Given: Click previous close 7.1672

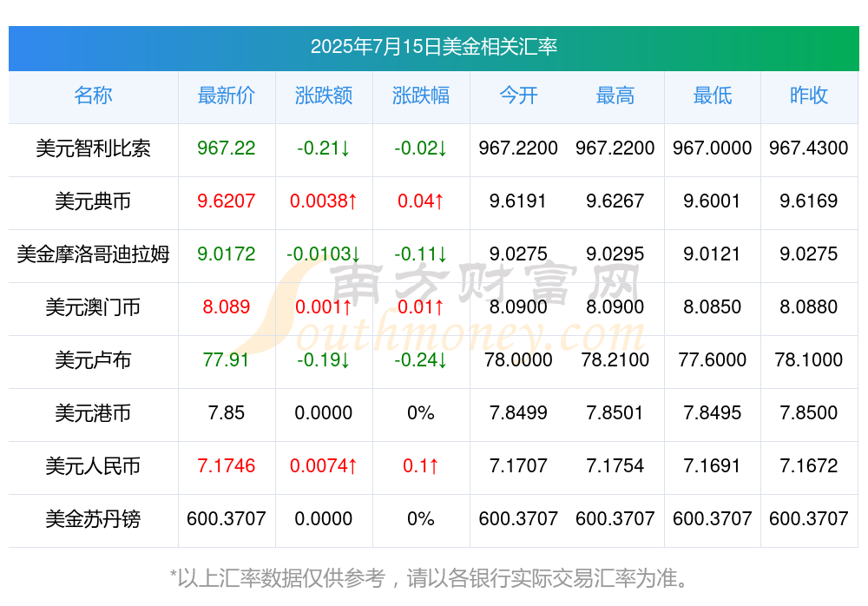Looking at the screenshot, I should point(809,466).
